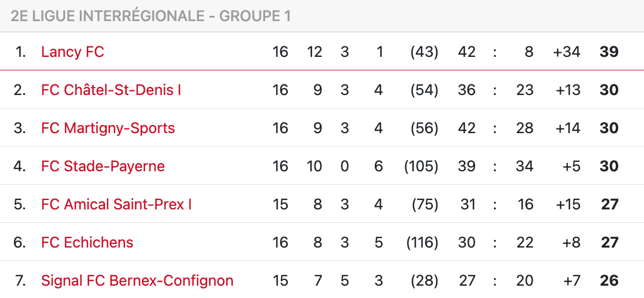Click FC Châtel-St-Denis I team name
Viewport: 644px width, 298px height.
click(x=111, y=90)
